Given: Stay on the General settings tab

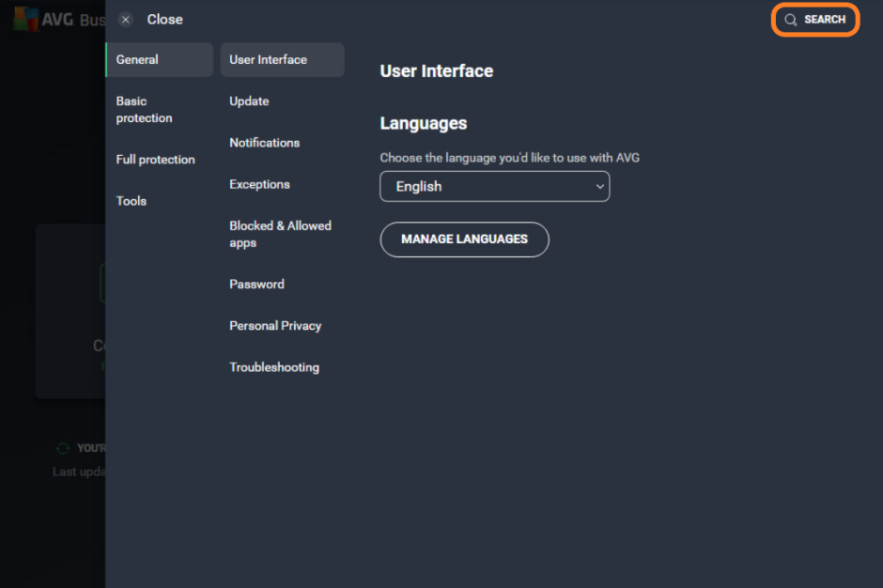Looking at the screenshot, I should coord(136,59).
